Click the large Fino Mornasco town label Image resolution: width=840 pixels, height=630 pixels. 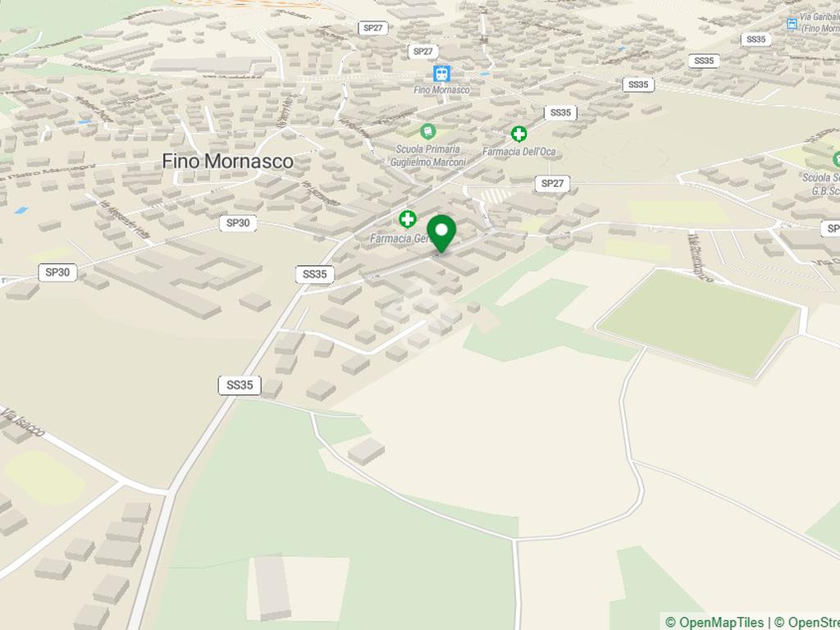coord(228,161)
